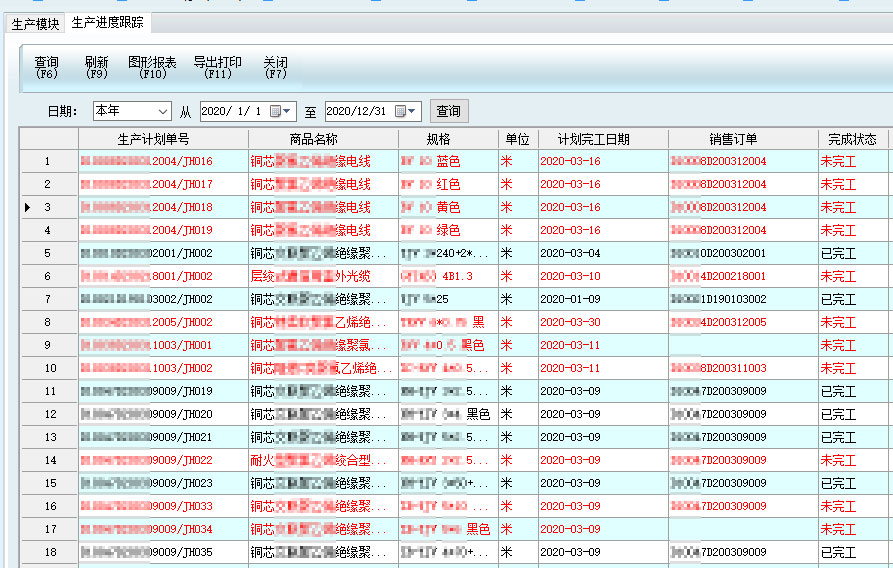
Task: Click the 单位 column header
Action: (518, 139)
